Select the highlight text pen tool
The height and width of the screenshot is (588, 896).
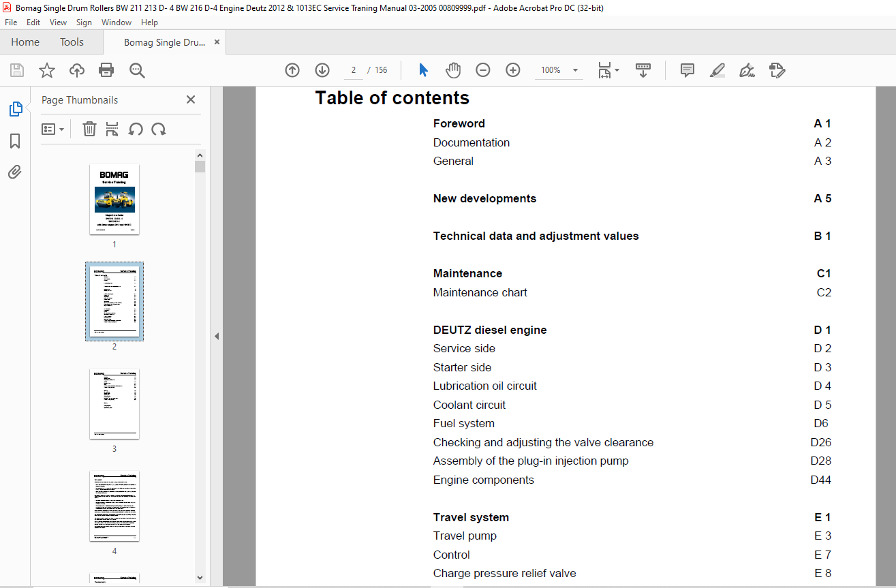coord(717,70)
